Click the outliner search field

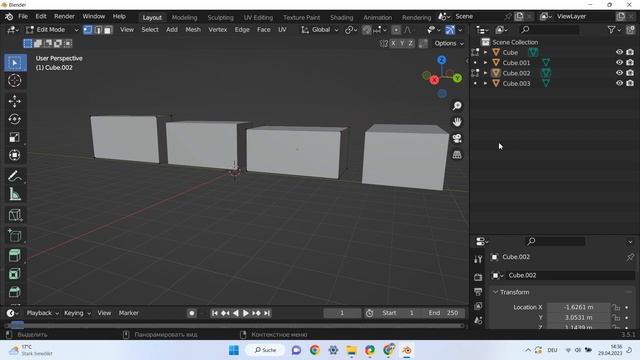(x=549, y=30)
